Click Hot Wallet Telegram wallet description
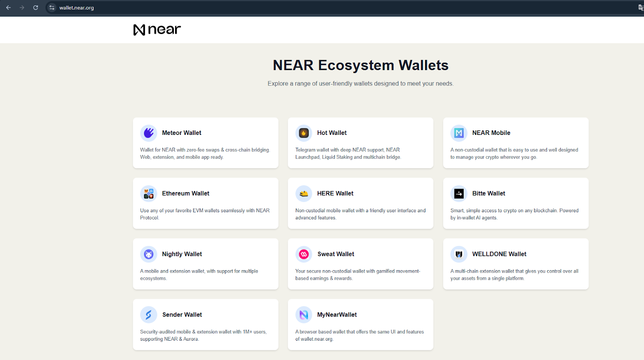 point(348,153)
